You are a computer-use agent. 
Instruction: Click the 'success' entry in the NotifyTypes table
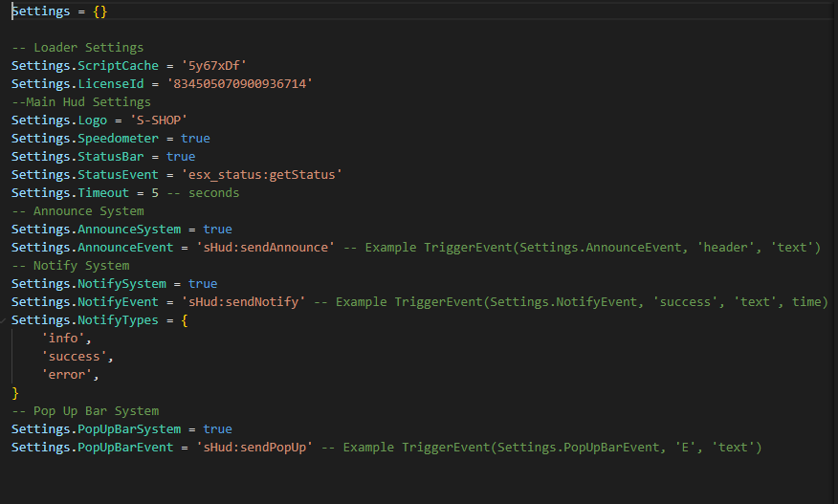pos(77,357)
